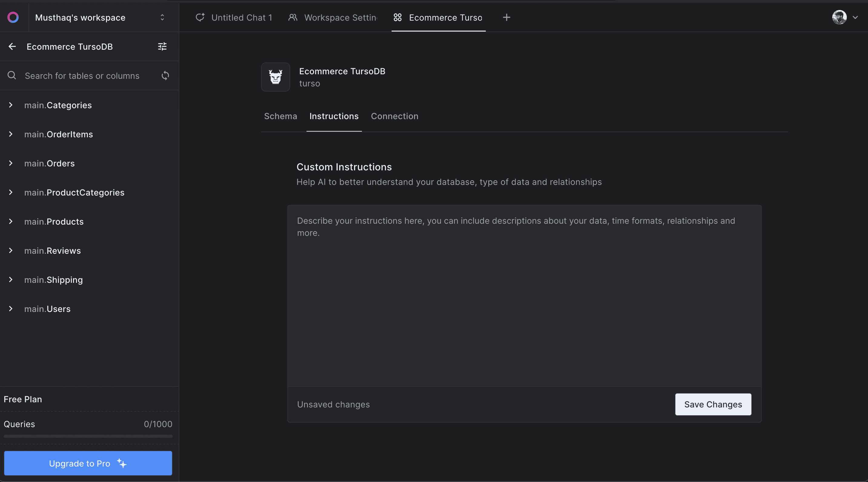Click the app logo ring icon

pyautogui.click(x=13, y=17)
